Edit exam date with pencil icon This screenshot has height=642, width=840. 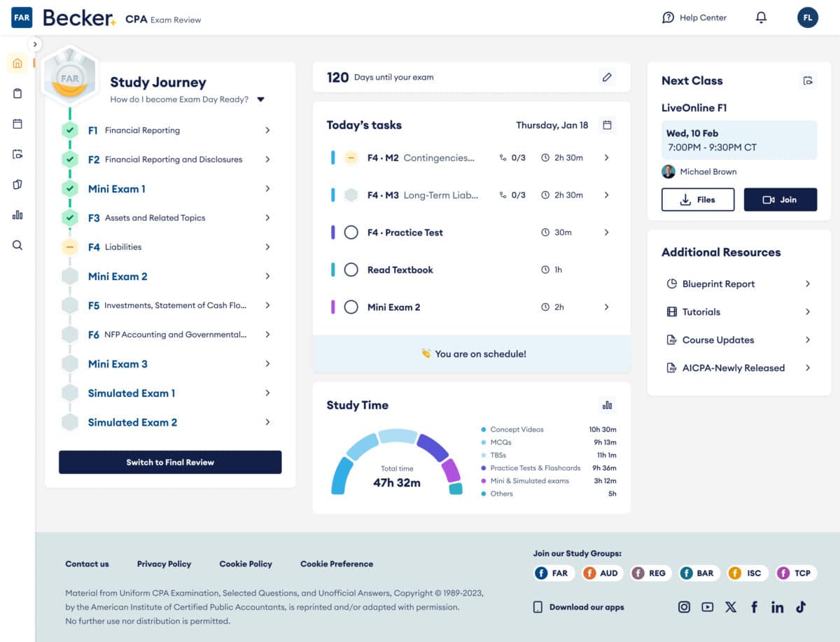tap(607, 77)
